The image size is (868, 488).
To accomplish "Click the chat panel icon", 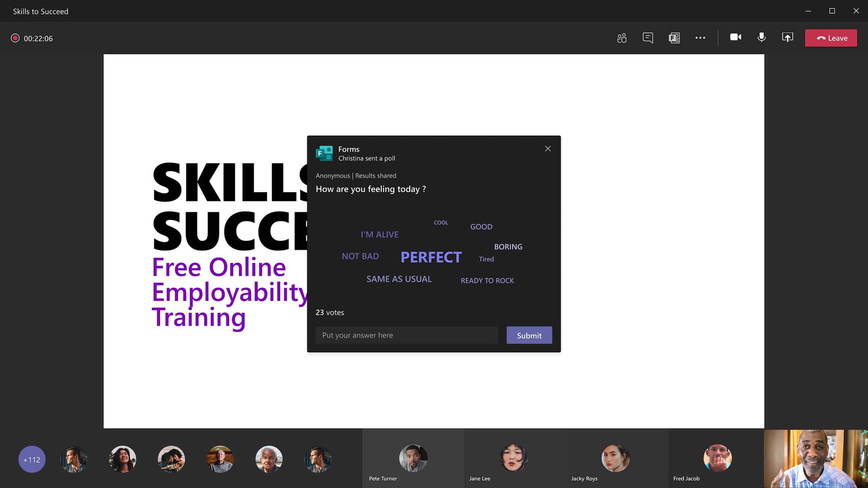I will tap(648, 38).
